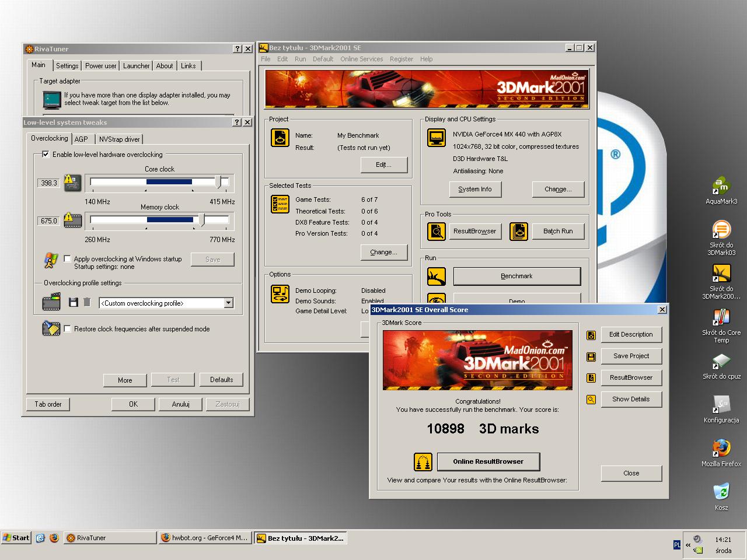
Task: Open the cpuz desktop shortcut
Action: pos(721,366)
